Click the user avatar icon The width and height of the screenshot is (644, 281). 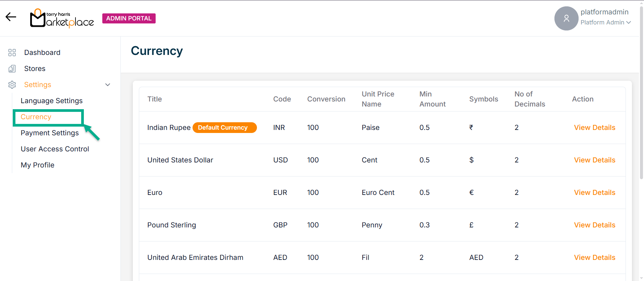[566, 18]
